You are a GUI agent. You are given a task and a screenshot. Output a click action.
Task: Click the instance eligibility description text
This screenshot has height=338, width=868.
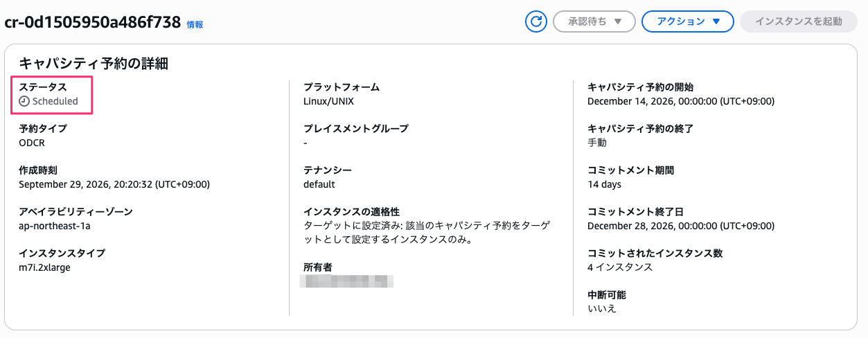(x=428, y=233)
